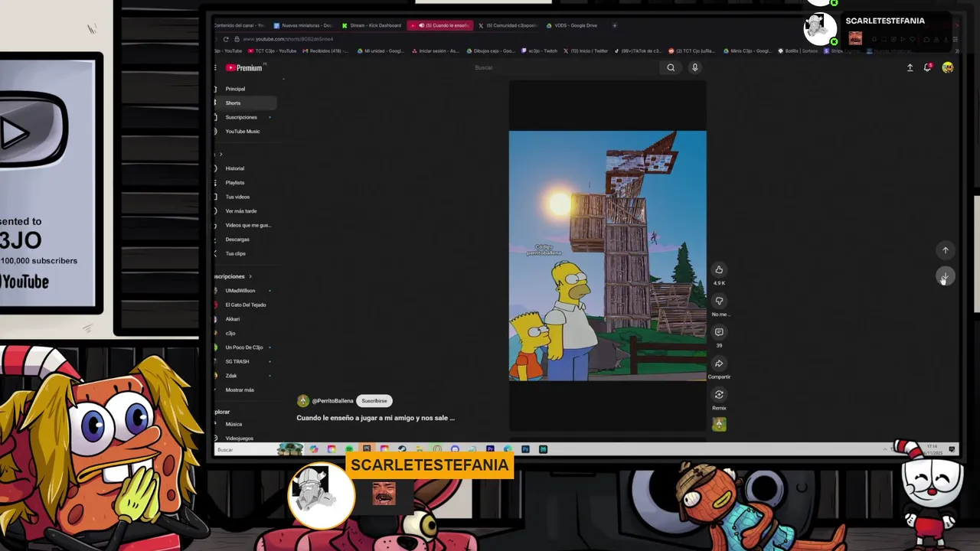
Task: Open the sound thumbnail below Remix
Action: tap(719, 425)
